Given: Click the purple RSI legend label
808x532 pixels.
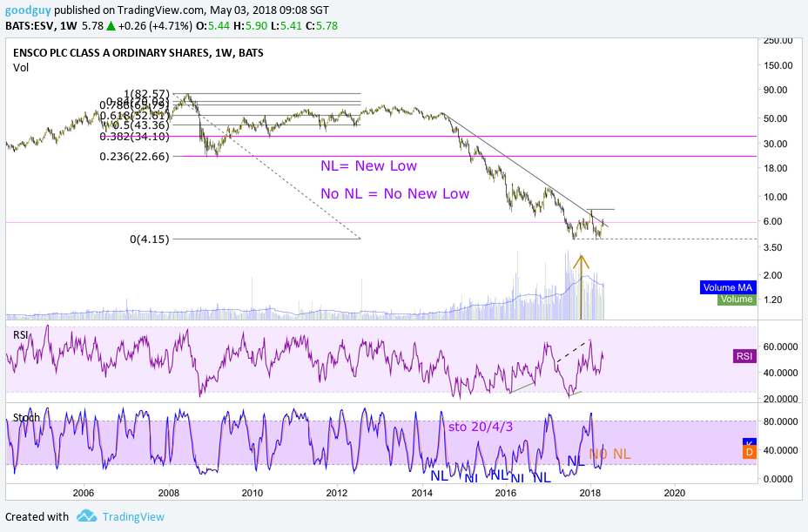Looking at the screenshot, I should click(x=744, y=356).
